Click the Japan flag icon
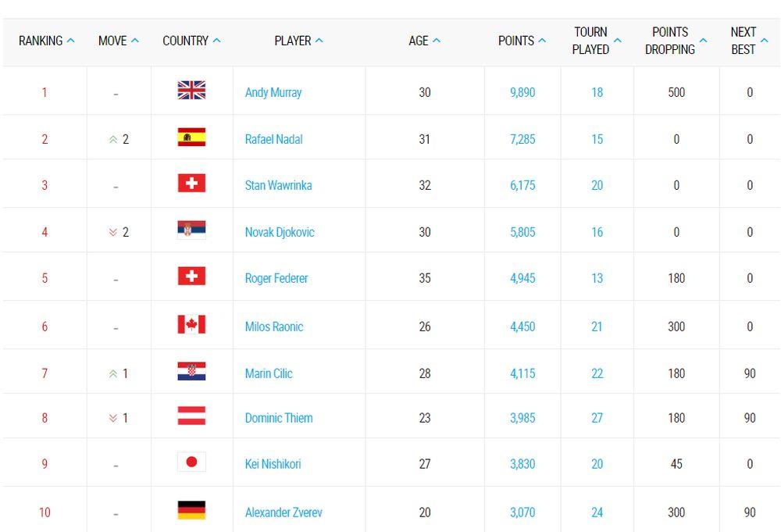The width and height of the screenshot is (781, 532). (x=191, y=463)
